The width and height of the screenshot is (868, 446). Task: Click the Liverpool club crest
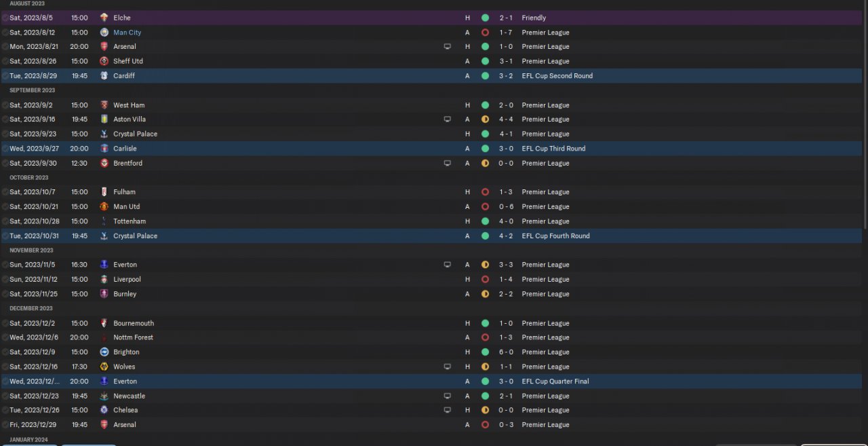click(x=104, y=280)
